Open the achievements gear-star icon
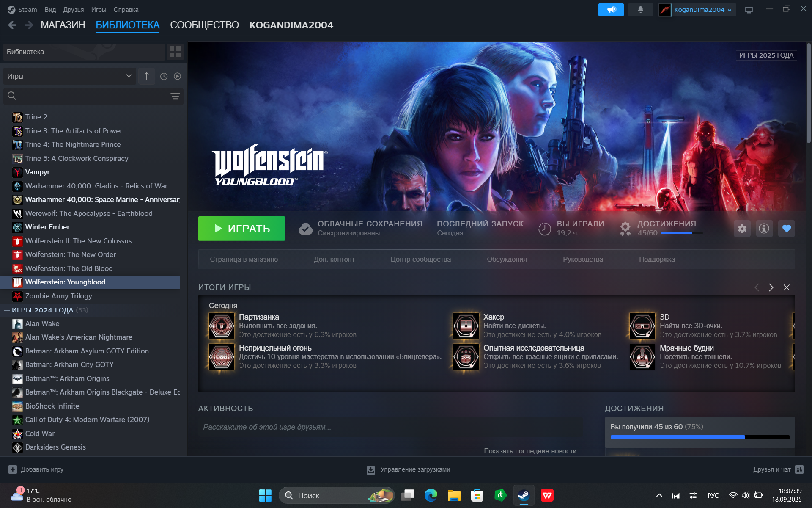Screen dimensions: 812x508 click(x=625, y=229)
